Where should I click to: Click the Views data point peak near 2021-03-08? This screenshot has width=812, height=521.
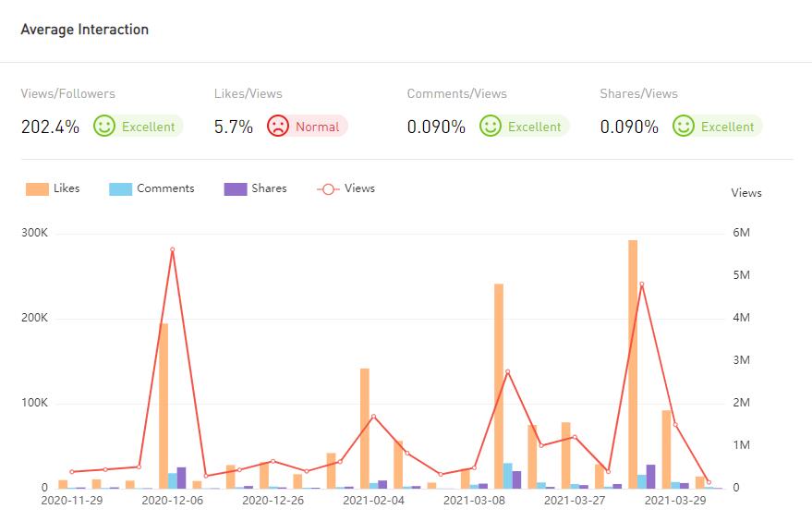click(x=507, y=371)
